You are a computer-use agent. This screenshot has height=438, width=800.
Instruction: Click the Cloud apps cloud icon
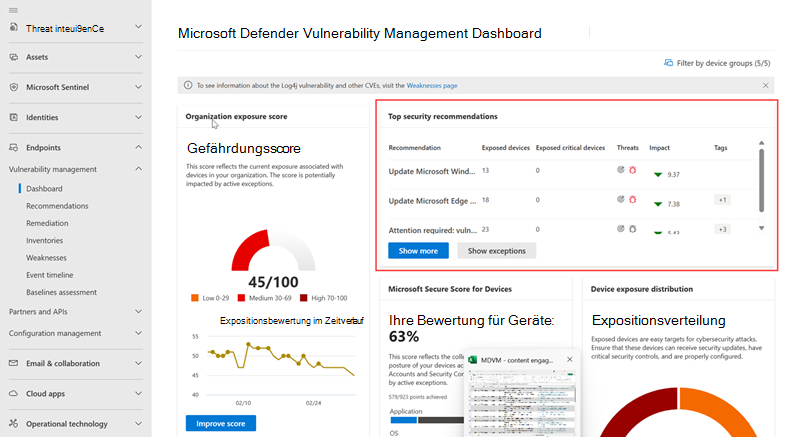pos(14,393)
